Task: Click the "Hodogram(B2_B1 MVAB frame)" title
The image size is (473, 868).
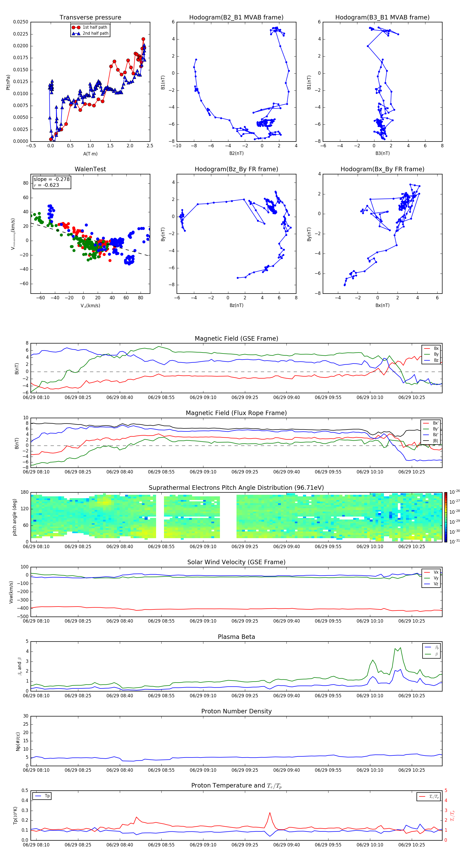Action: point(236,18)
